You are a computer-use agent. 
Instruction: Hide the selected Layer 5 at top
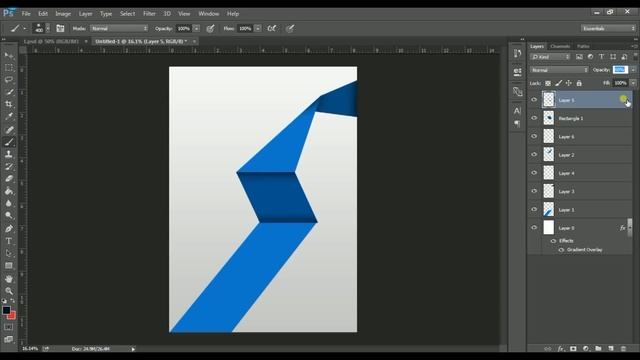534,100
